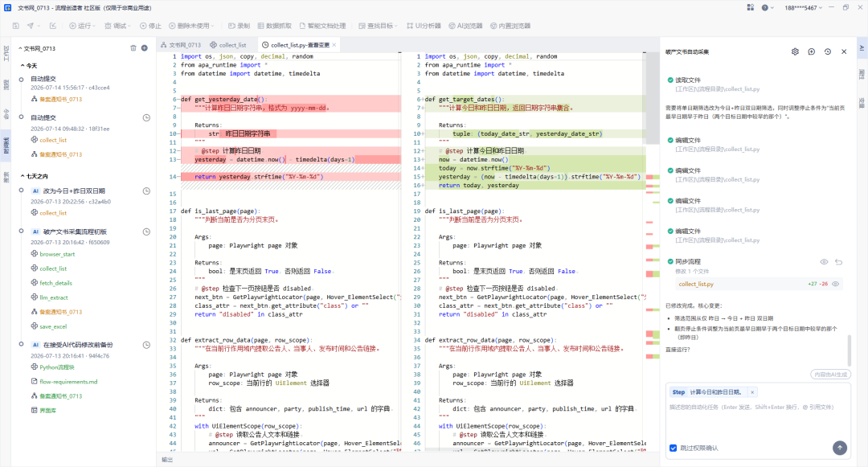The image size is (868, 467).
Task: Open the history clock icon in AI panel
Action: 828,51
